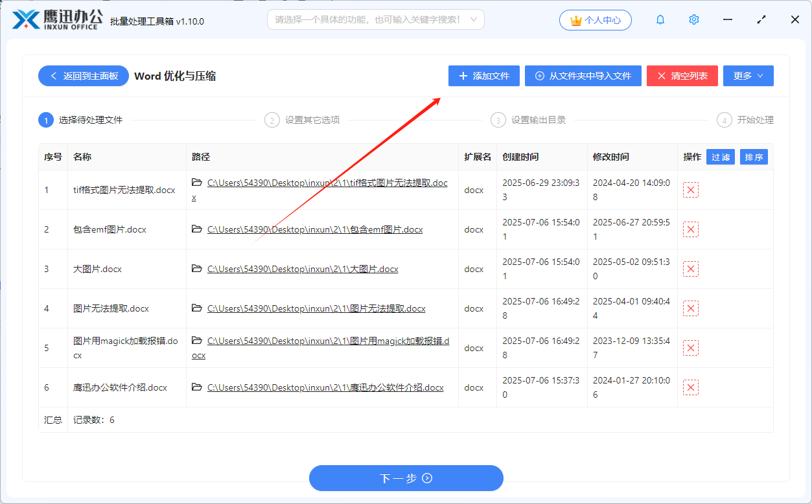Image resolution: width=812 pixels, height=504 pixels.
Task: Open folder icon for 图片无法提取.docx
Action: (197, 308)
